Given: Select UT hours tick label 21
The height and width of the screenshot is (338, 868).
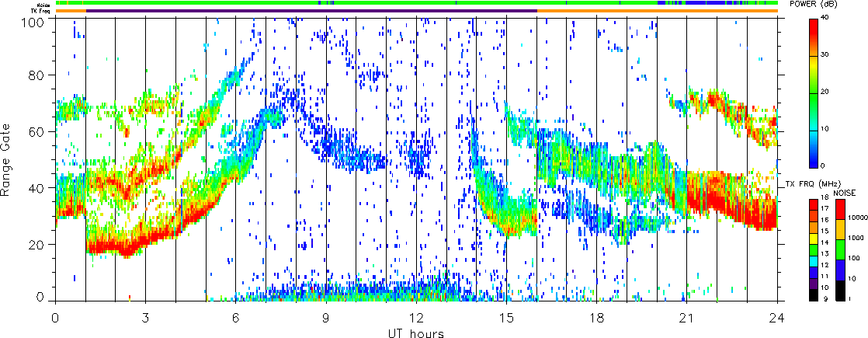Looking at the screenshot, I should (x=687, y=319).
